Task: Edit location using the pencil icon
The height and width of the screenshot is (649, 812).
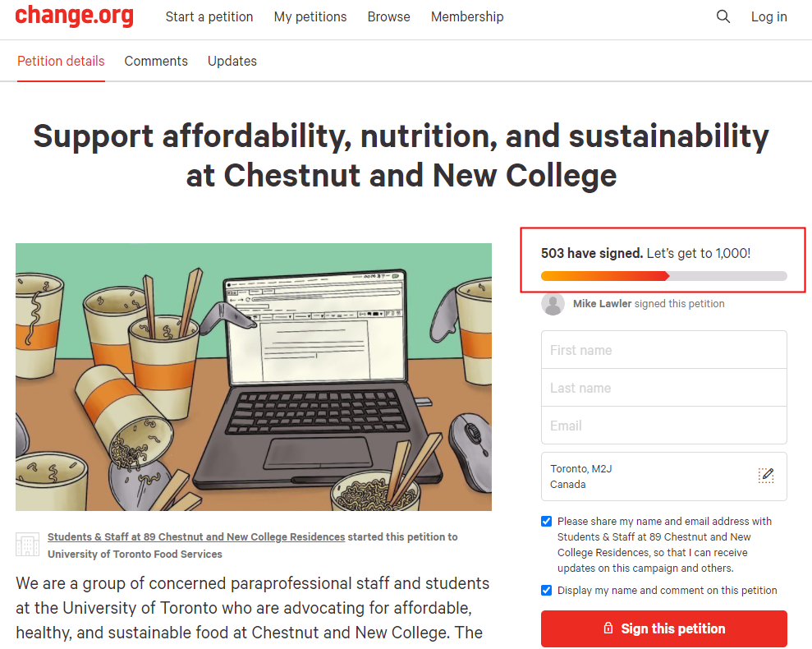Action: (x=766, y=476)
